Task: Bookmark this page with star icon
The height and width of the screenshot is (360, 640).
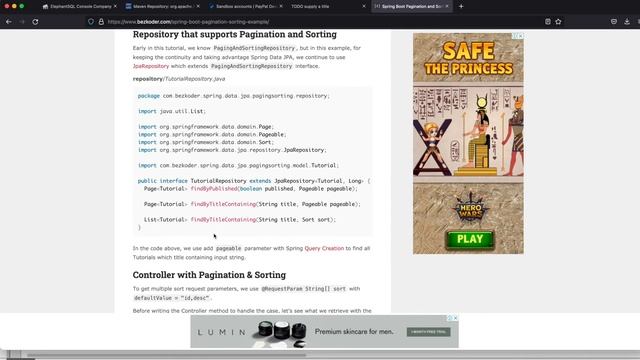Action: click(x=558, y=22)
